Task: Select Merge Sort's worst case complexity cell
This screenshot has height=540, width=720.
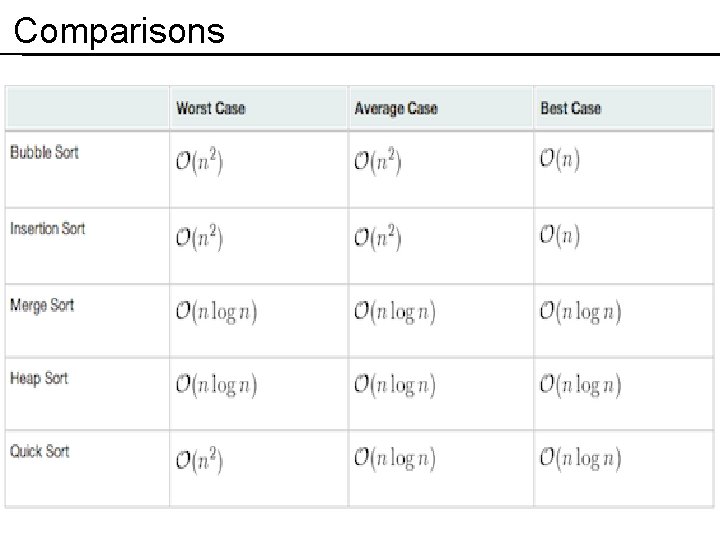Action: [x=216, y=312]
